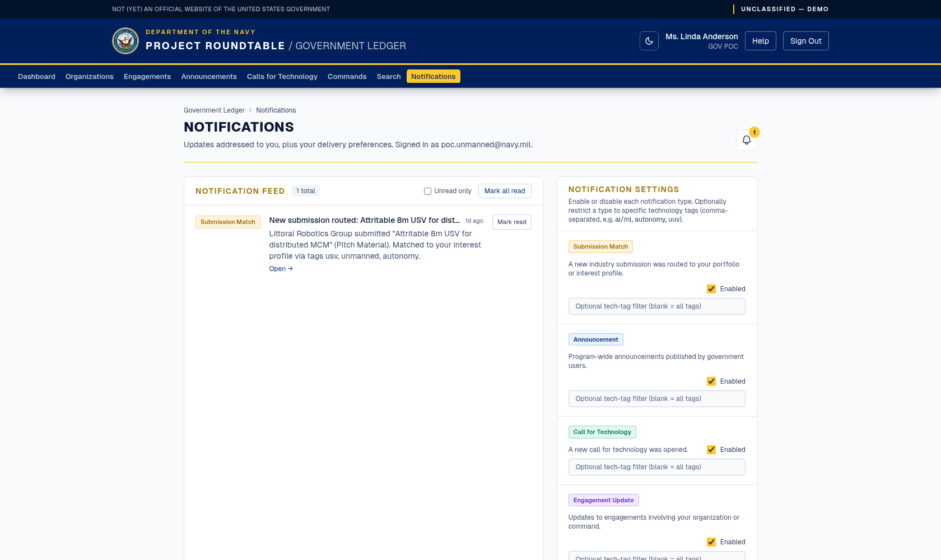Viewport: 941px width, 560px height.
Task: Navigate to Commands
Action: [x=347, y=77]
